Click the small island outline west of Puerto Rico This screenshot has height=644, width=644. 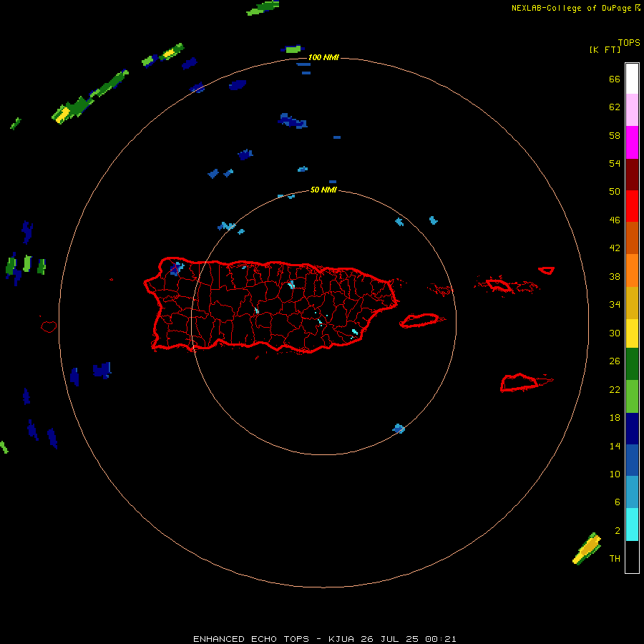pos(49,326)
